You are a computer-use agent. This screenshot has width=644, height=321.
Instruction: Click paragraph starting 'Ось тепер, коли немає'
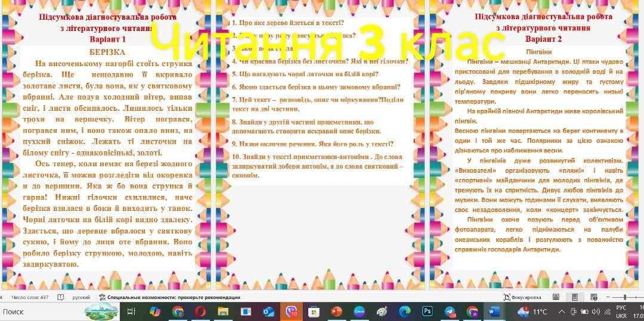coord(107,214)
